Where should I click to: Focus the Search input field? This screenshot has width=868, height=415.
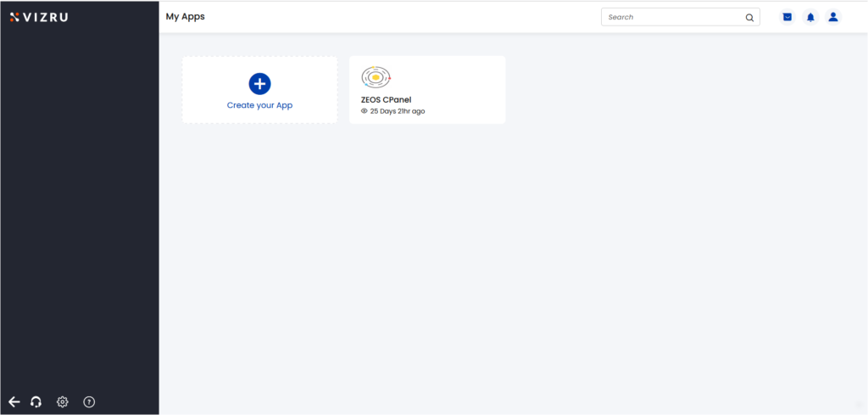[x=670, y=17]
